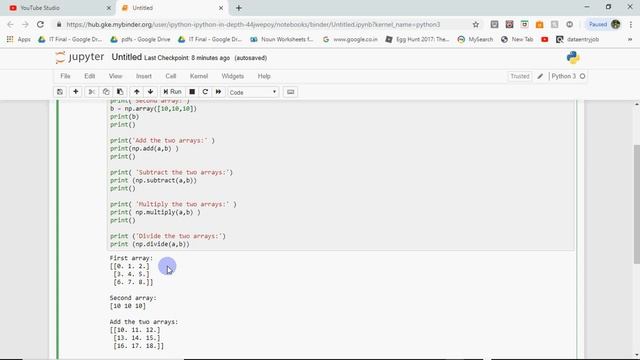Click the address bar URL

[253, 24]
